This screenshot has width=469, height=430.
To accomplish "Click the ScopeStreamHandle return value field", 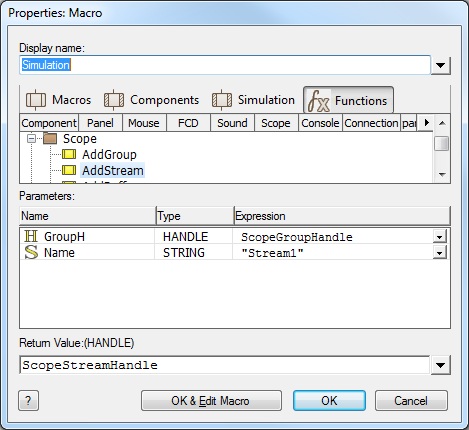I will 225,365.
